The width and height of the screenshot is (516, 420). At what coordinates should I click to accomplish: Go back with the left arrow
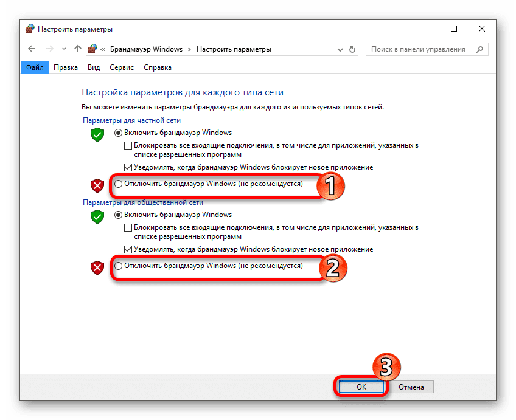(32, 49)
